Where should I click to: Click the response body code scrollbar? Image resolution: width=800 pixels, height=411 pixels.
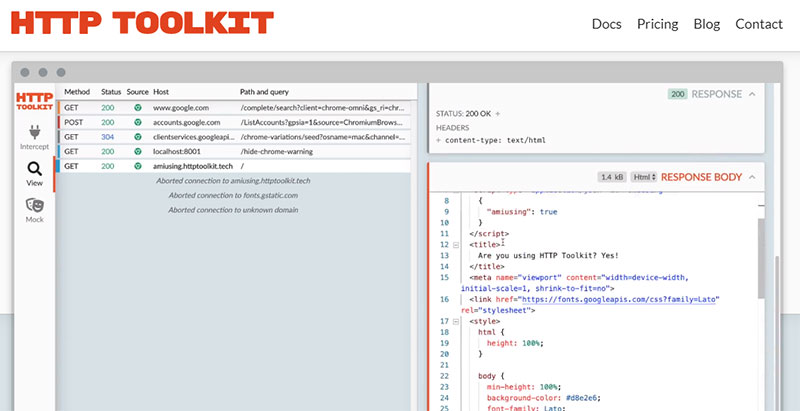pyautogui.click(x=761, y=258)
